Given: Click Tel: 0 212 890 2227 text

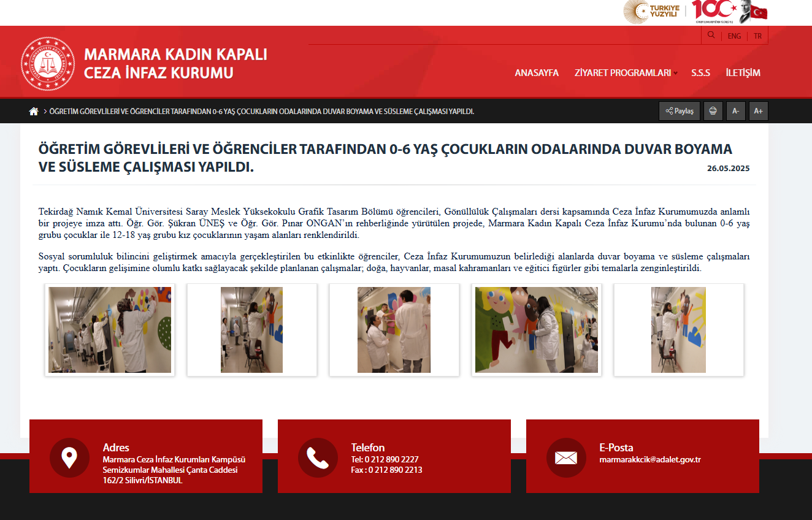Looking at the screenshot, I should pyautogui.click(x=385, y=459).
